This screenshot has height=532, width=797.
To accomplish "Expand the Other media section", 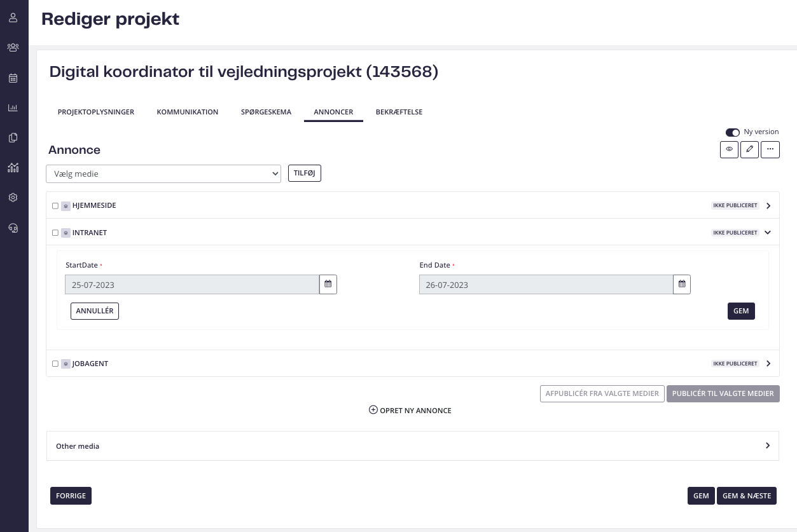I will pyautogui.click(x=413, y=446).
